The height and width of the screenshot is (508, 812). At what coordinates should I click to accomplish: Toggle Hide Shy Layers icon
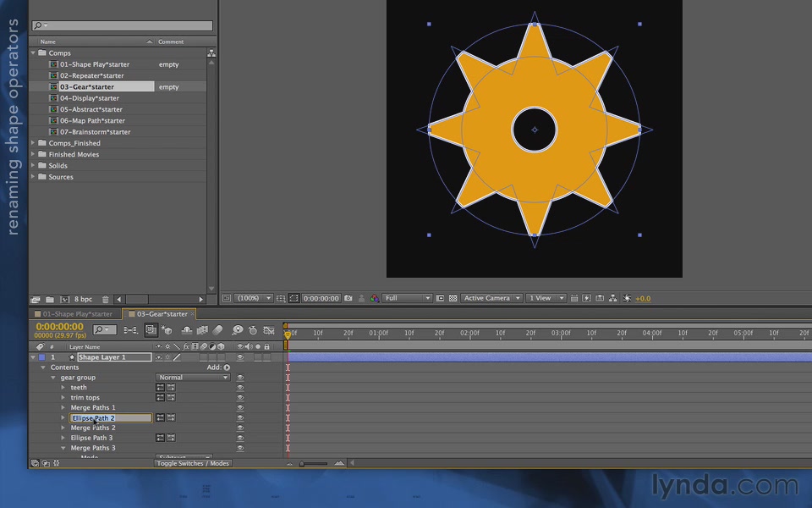tap(186, 329)
